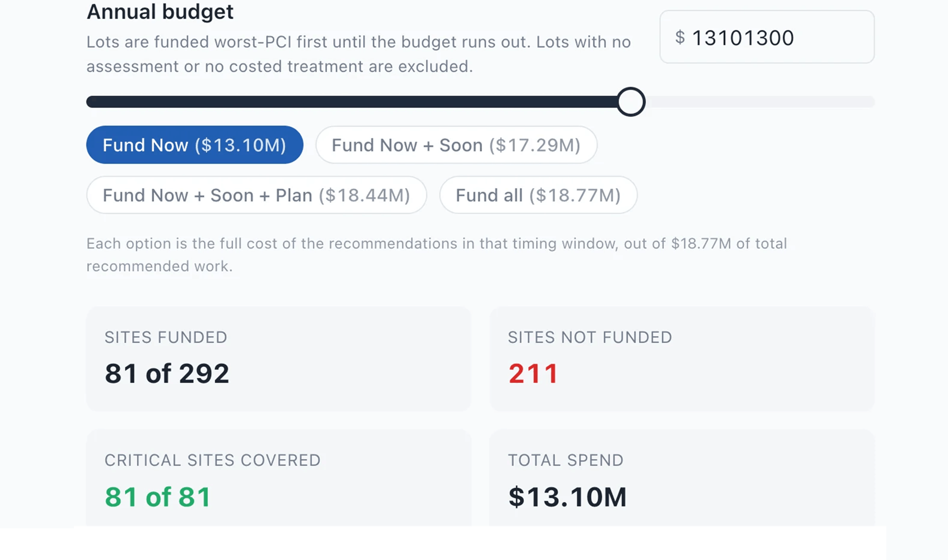
Task: Click the red 211 figure
Action: pyautogui.click(x=533, y=373)
